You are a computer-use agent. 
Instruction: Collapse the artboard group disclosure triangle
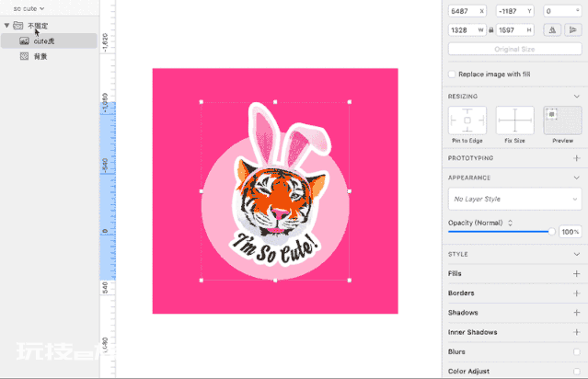pyautogui.click(x=6, y=26)
